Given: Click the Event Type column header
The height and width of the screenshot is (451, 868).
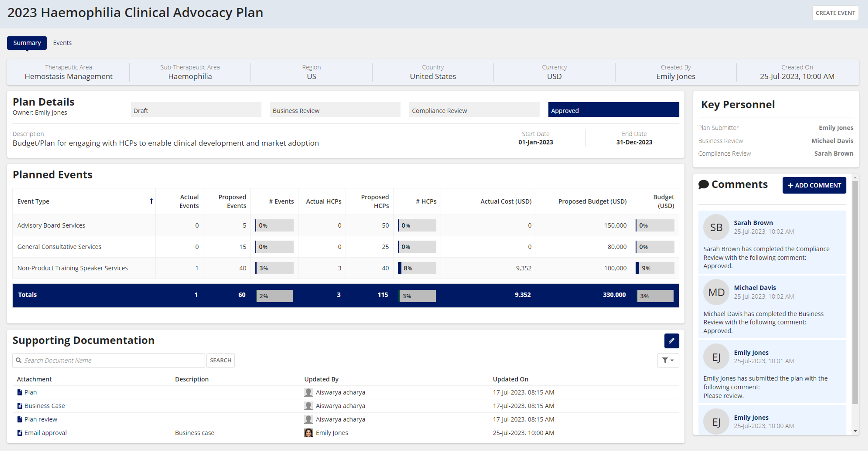Looking at the screenshot, I should tap(84, 201).
